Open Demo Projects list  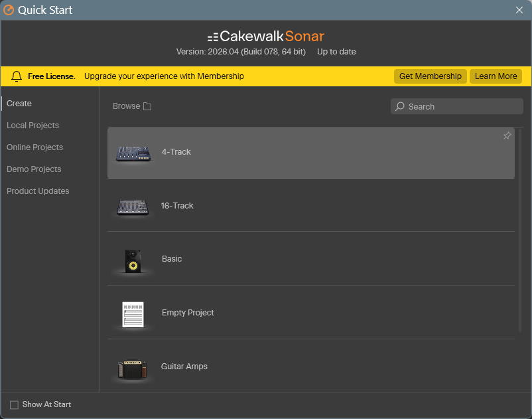coord(34,169)
